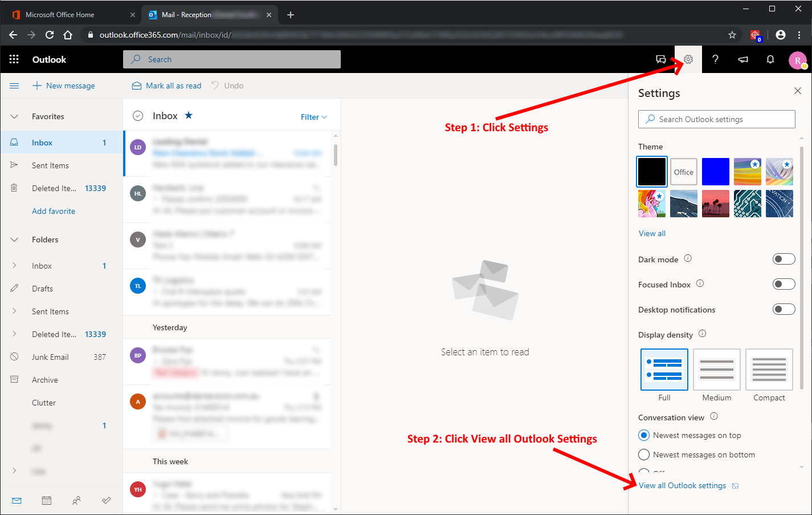Select the blue theme swatch
This screenshot has height=515, width=812.
coord(716,172)
